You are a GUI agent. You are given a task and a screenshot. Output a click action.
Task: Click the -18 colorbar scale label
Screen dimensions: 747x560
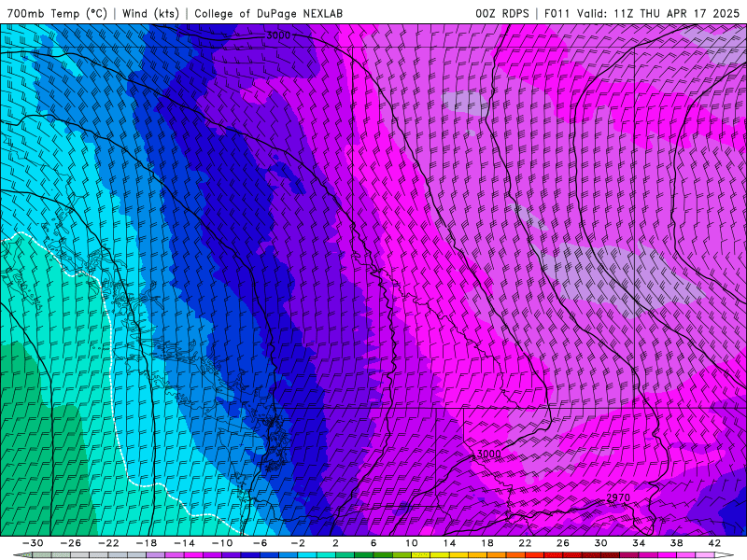pos(147,543)
